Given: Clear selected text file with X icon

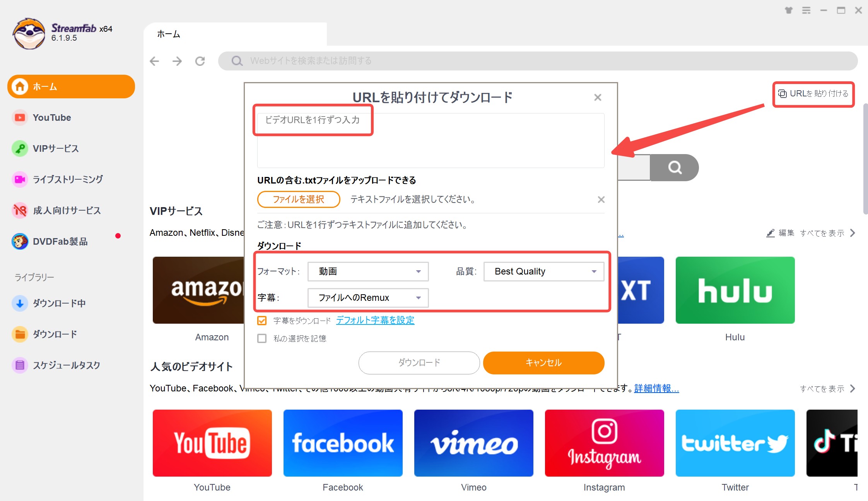Looking at the screenshot, I should tap(601, 199).
